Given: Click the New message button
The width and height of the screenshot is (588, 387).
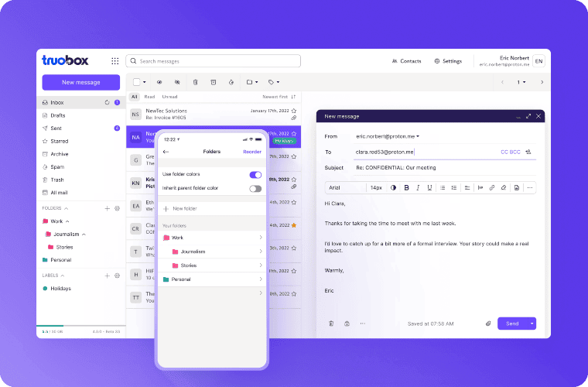Looking at the screenshot, I should coord(80,82).
